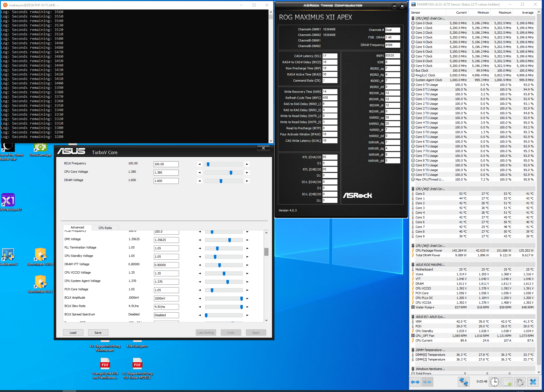The height and width of the screenshot is (392, 544).
Task: Click HWiNFO collapse columns arrows icon
Action: [x=427, y=382]
